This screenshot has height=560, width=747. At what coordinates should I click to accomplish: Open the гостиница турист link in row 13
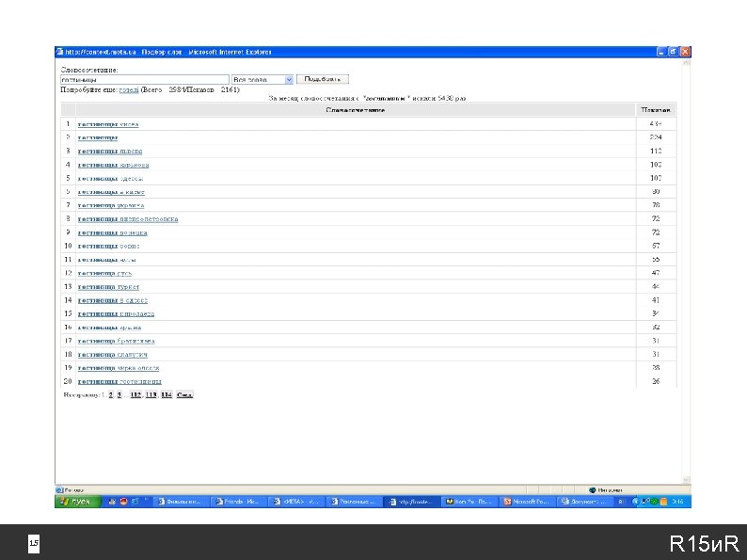point(108,287)
